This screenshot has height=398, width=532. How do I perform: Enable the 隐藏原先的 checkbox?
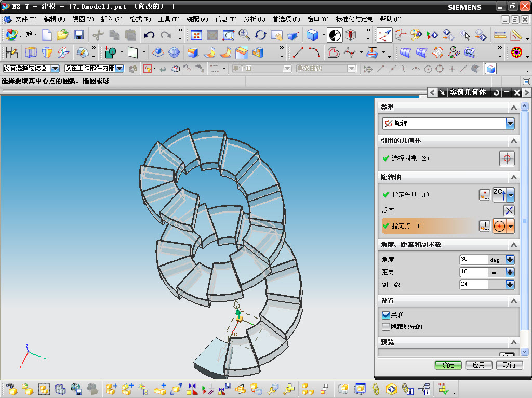[x=386, y=327]
